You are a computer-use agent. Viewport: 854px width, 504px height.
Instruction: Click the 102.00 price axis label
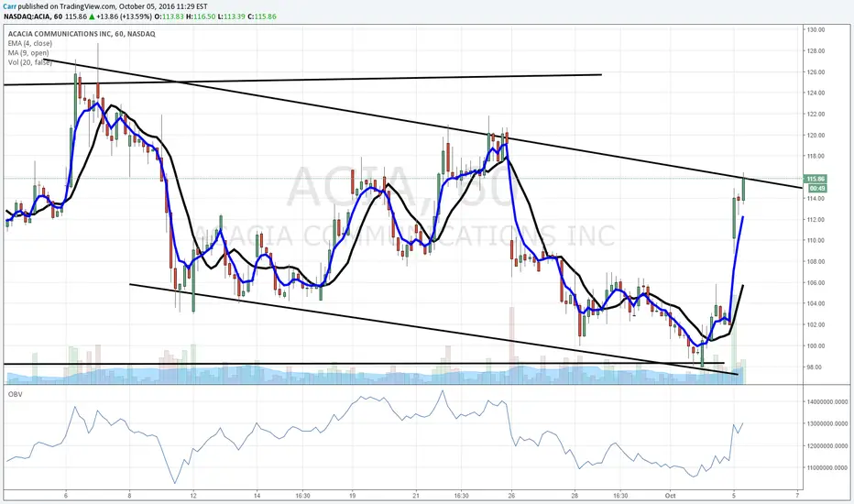pos(816,324)
